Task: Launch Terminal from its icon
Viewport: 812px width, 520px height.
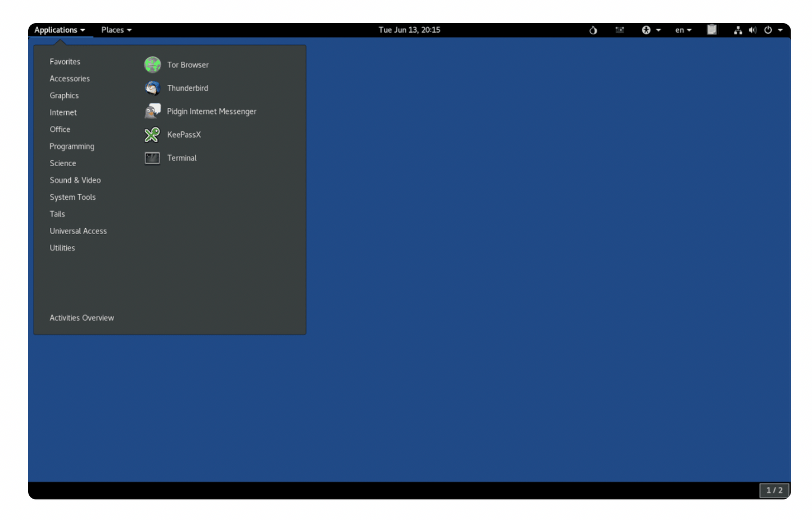Action: coord(152,158)
